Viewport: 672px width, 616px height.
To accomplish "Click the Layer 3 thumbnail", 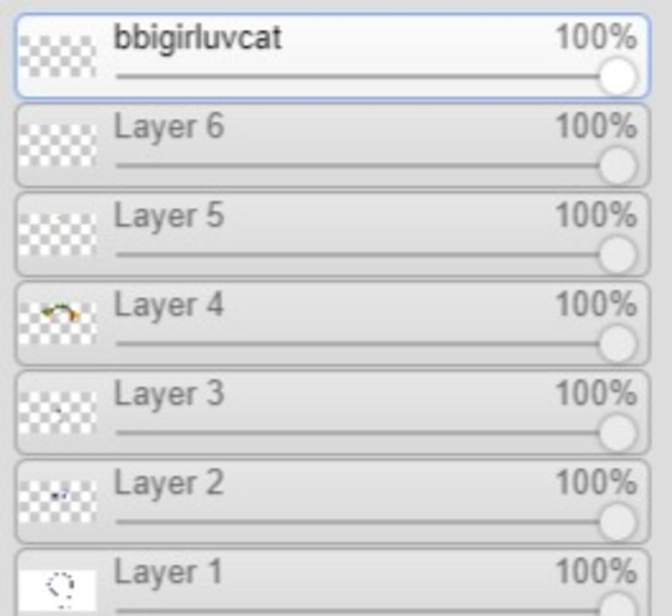I will coord(58,413).
